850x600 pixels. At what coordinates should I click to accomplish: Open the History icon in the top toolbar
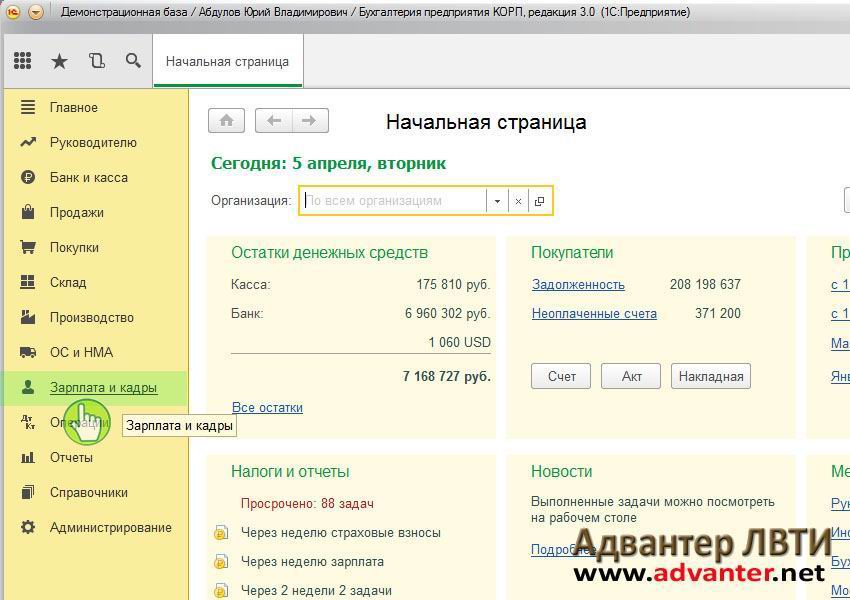(x=96, y=61)
